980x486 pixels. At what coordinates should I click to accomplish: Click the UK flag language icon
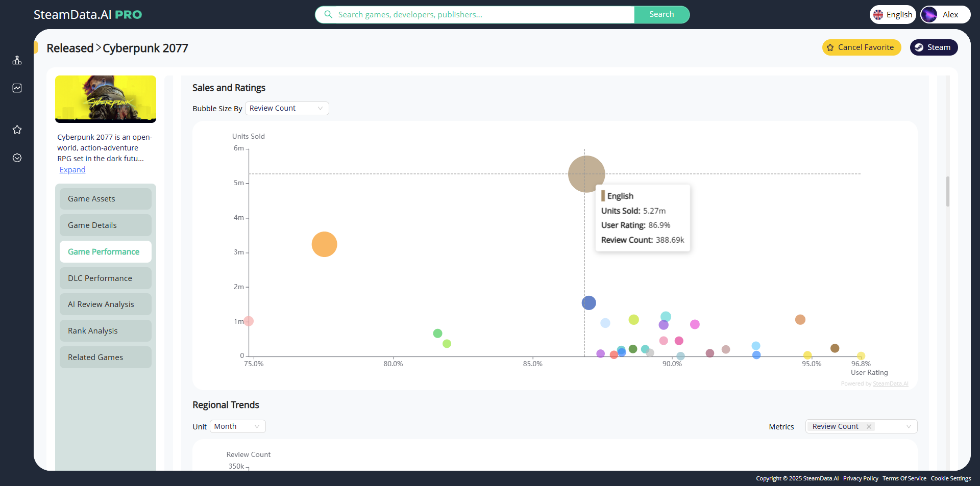tap(878, 14)
